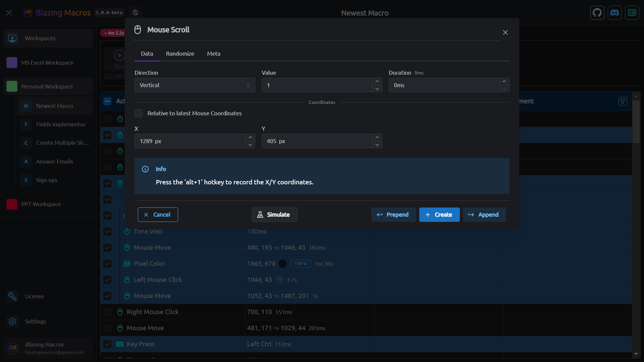Viewport: 644px width, 362px height.
Task: Open the Blazing Macros GitHub page
Action: click(597, 13)
